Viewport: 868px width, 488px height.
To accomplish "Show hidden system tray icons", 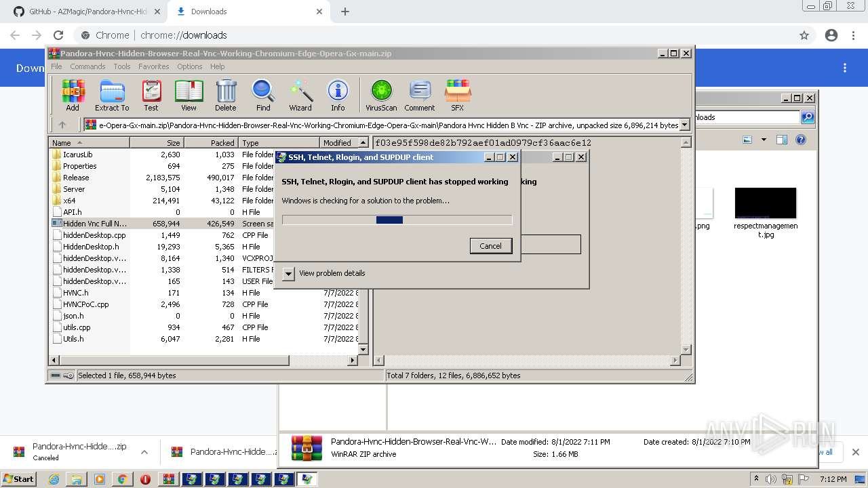I will click(756, 479).
